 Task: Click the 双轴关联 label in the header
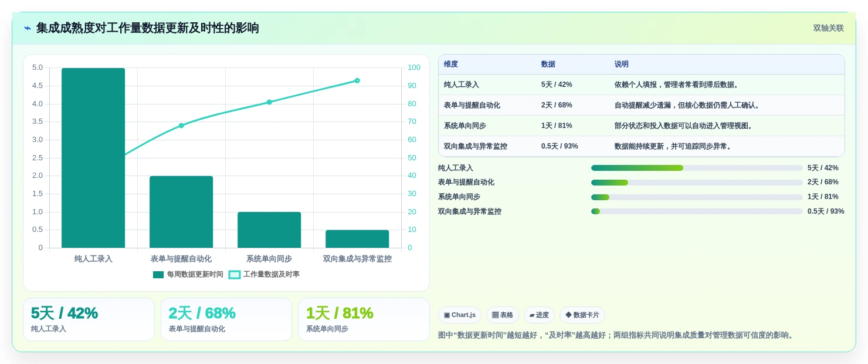[828, 28]
